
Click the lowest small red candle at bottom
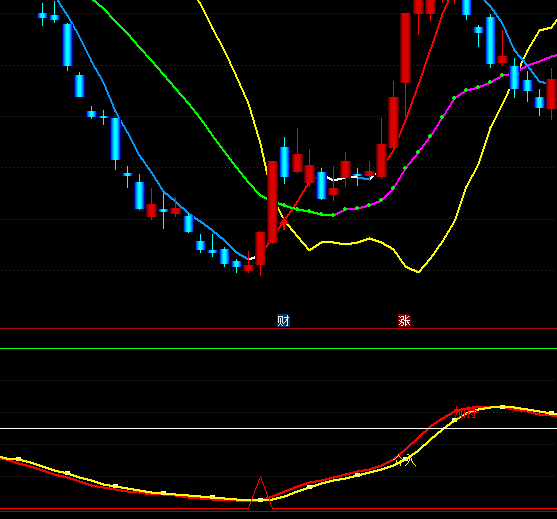tap(248, 268)
